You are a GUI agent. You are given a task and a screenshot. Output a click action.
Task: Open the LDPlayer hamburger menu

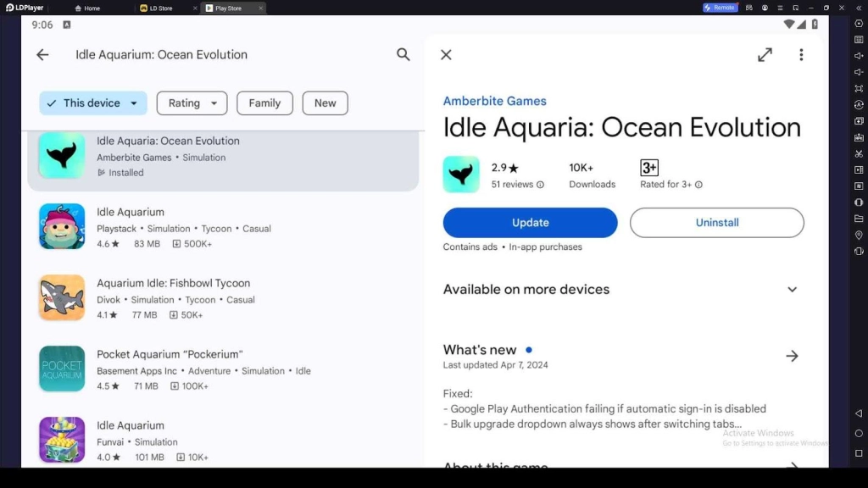pos(780,8)
